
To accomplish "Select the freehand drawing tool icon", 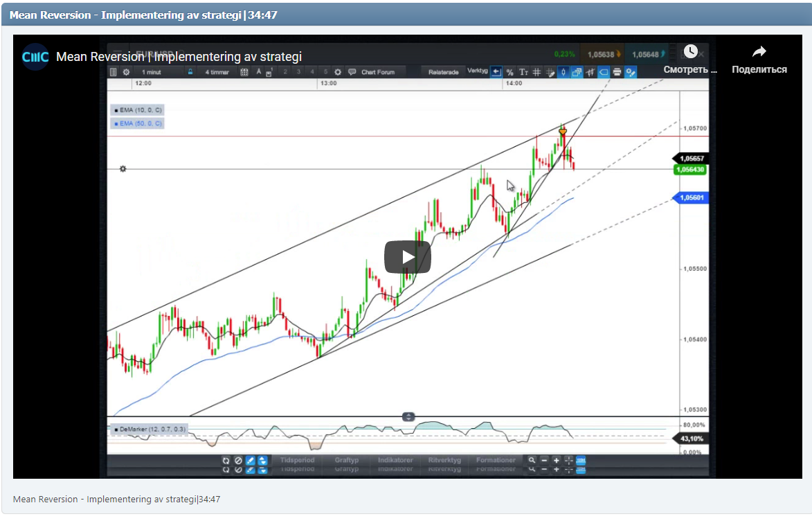I will [550, 71].
